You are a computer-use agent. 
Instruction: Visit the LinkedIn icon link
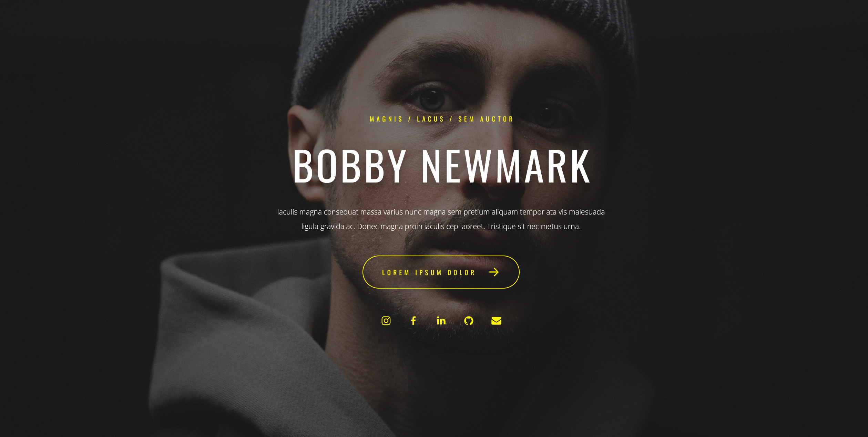click(441, 321)
